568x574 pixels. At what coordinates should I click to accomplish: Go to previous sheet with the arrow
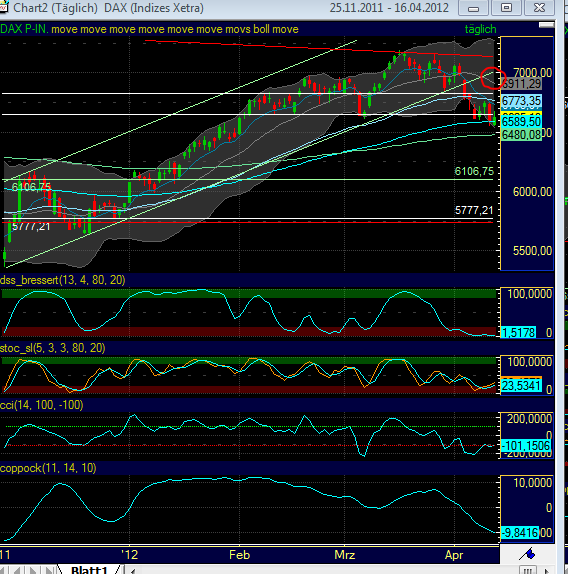coord(17,571)
